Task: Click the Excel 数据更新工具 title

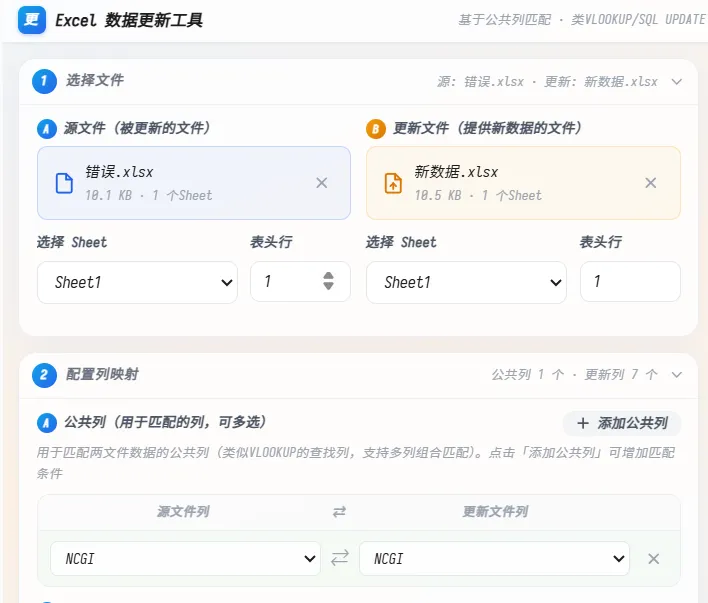Action: (129, 20)
